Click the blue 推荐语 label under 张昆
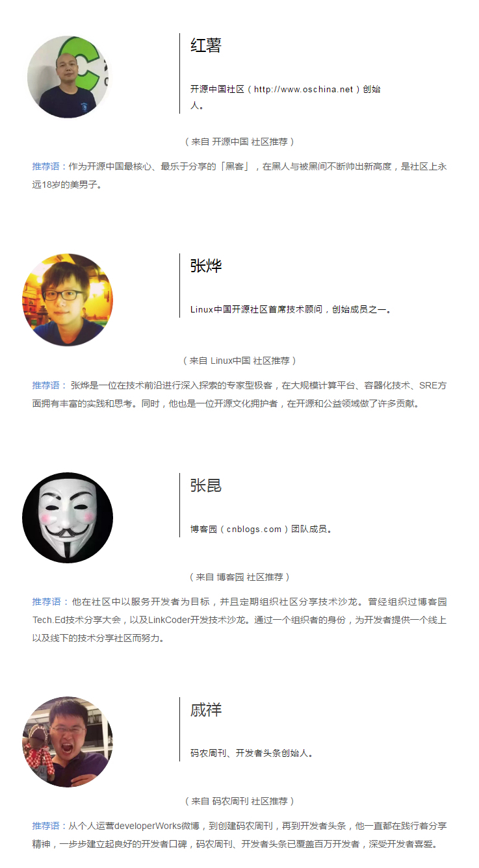Screen dimensions: 479x868 pos(46,602)
